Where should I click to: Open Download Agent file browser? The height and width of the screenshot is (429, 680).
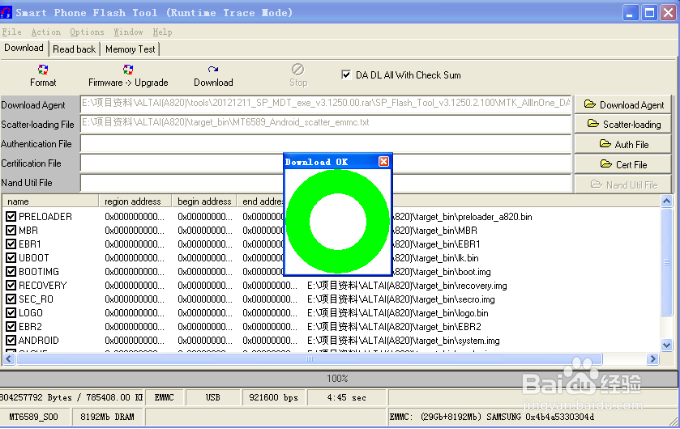coord(623,105)
